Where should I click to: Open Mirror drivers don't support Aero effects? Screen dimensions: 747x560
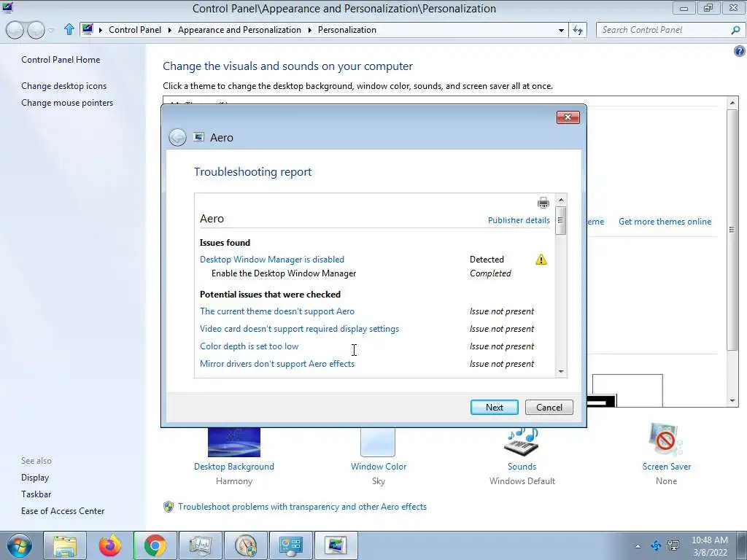(277, 364)
